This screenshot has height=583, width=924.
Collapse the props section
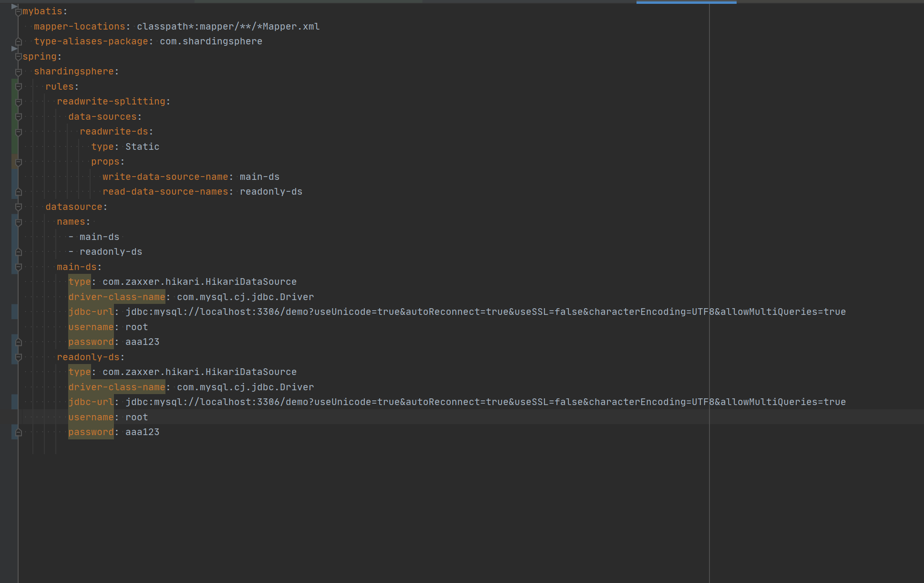pos(18,162)
